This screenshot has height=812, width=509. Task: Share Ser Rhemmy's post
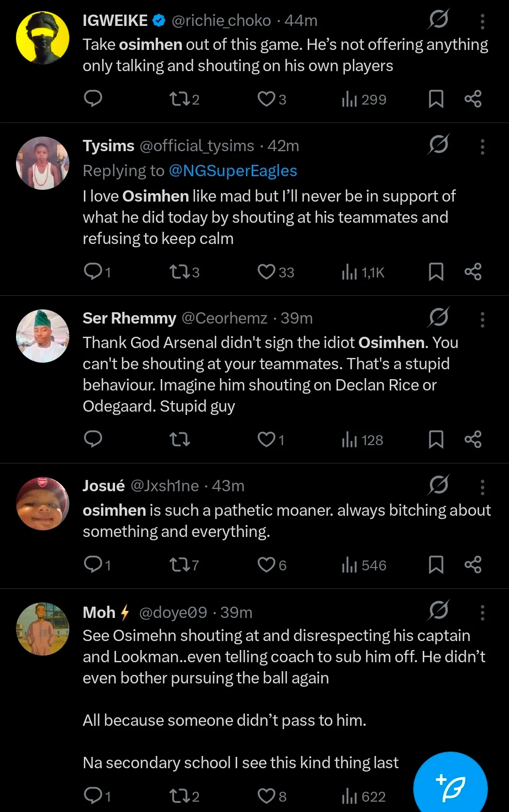click(x=473, y=439)
